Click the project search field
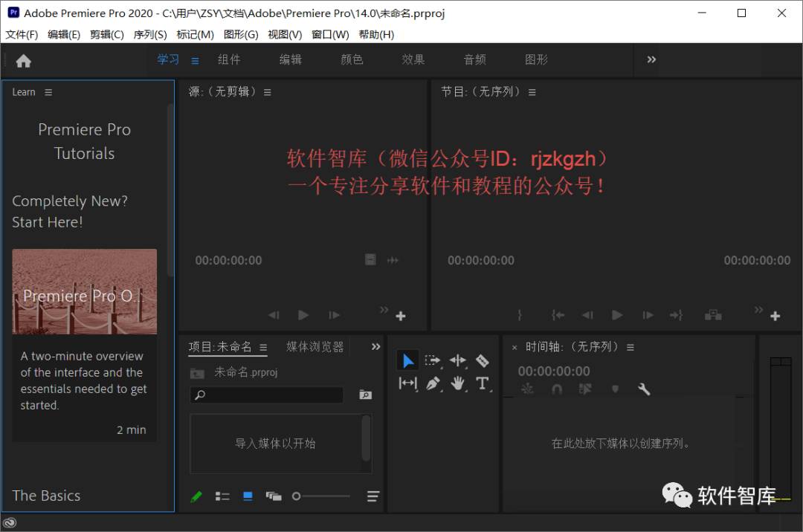The image size is (803, 532). pyautogui.click(x=267, y=395)
